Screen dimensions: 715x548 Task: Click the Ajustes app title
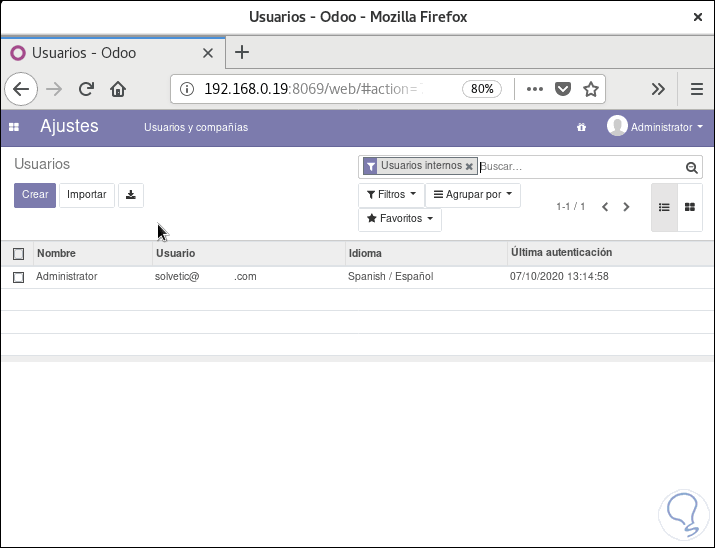69,126
